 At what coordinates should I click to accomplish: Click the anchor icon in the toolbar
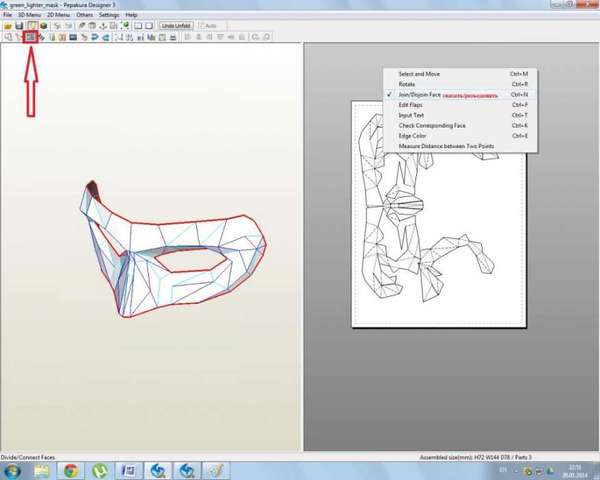pos(103,26)
